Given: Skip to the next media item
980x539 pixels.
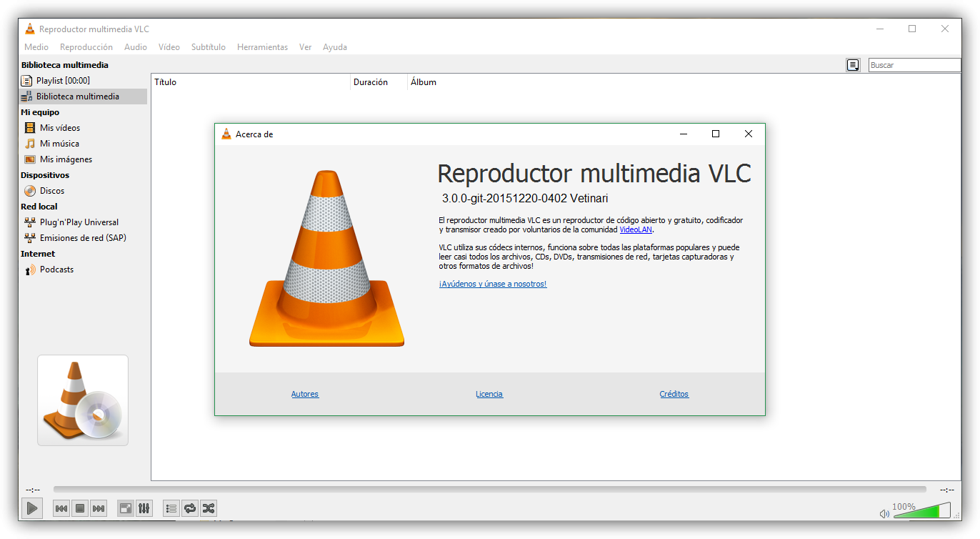Looking at the screenshot, I should [99, 508].
